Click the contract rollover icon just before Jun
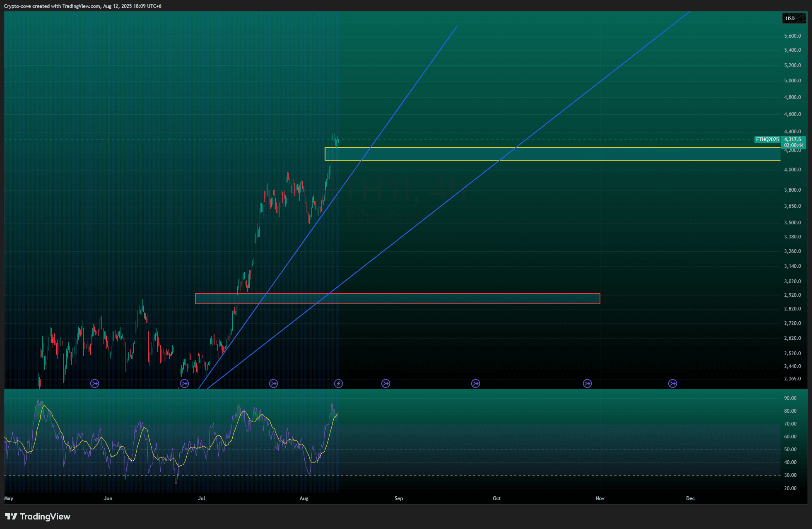Image resolution: width=812 pixels, height=529 pixels. 95,384
